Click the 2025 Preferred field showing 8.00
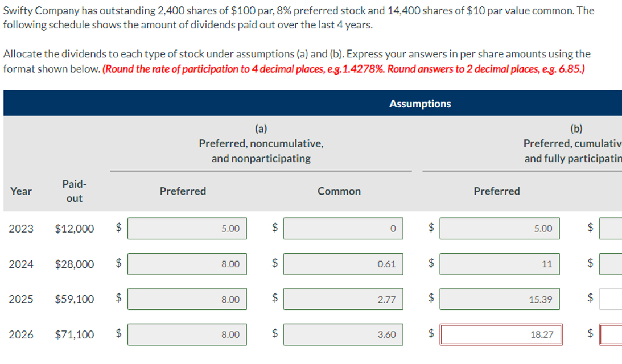 [187, 299]
